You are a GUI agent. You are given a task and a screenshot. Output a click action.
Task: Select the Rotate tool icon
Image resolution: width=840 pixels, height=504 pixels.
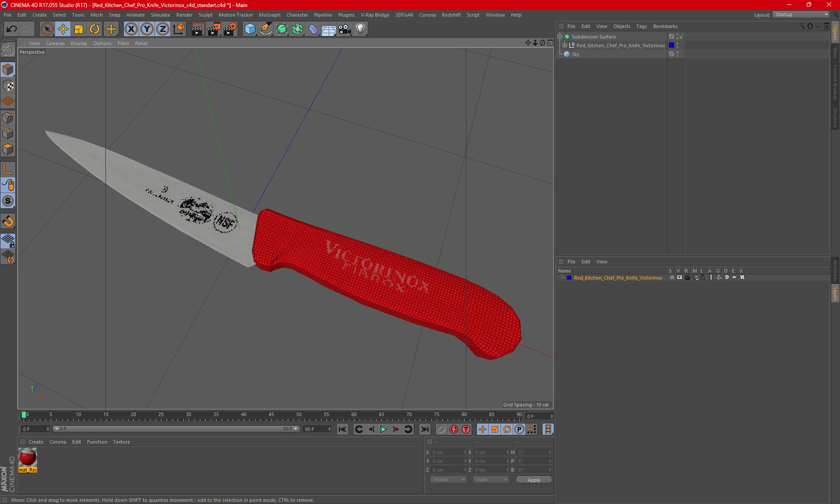94,29
